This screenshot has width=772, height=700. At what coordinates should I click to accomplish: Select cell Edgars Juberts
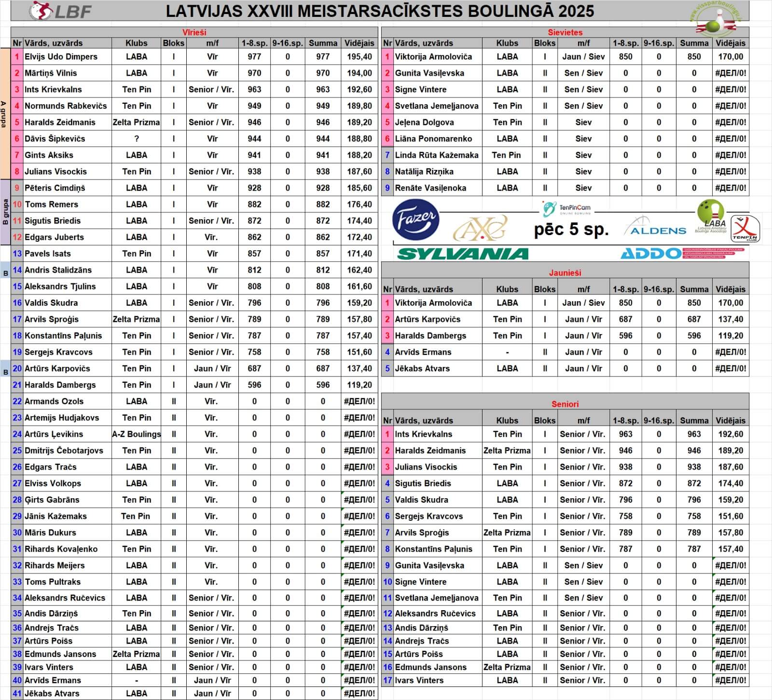[68, 237]
